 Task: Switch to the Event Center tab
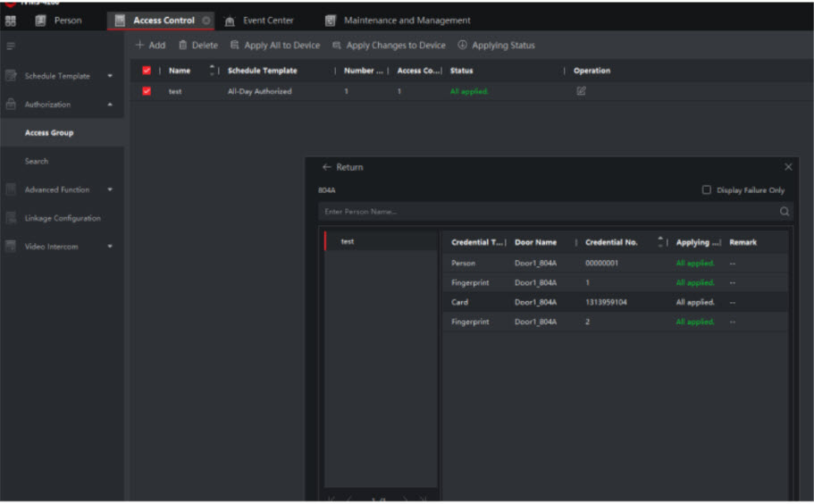click(267, 21)
